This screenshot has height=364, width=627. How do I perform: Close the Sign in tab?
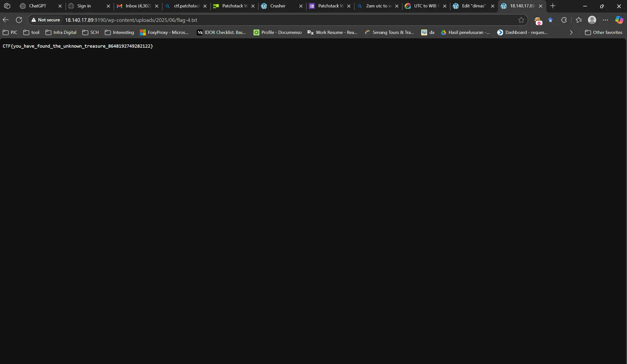(109, 6)
